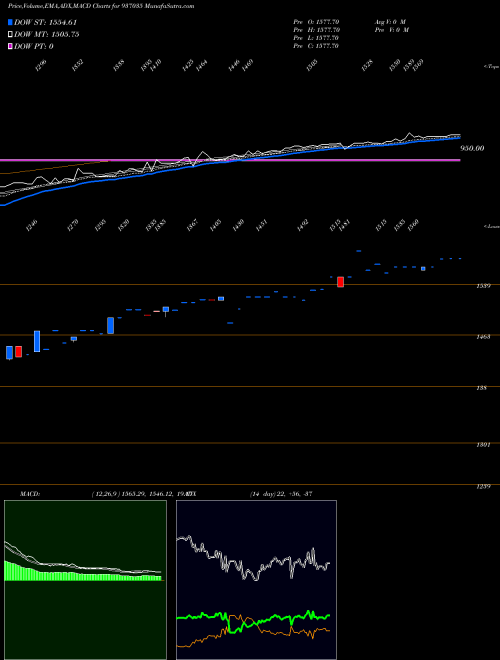
Task: Click the '<Tops' label at the right edge
Action: 491,67
